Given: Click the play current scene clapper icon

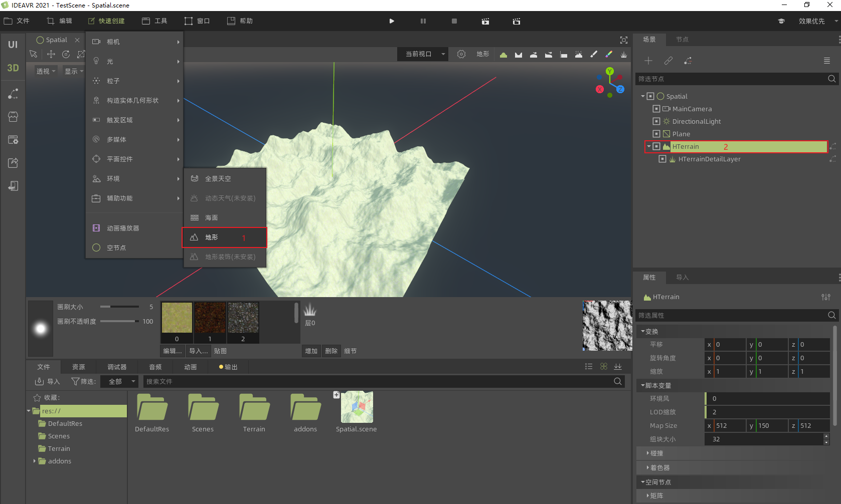Looking at the screenshot, I should click(485, 21).
